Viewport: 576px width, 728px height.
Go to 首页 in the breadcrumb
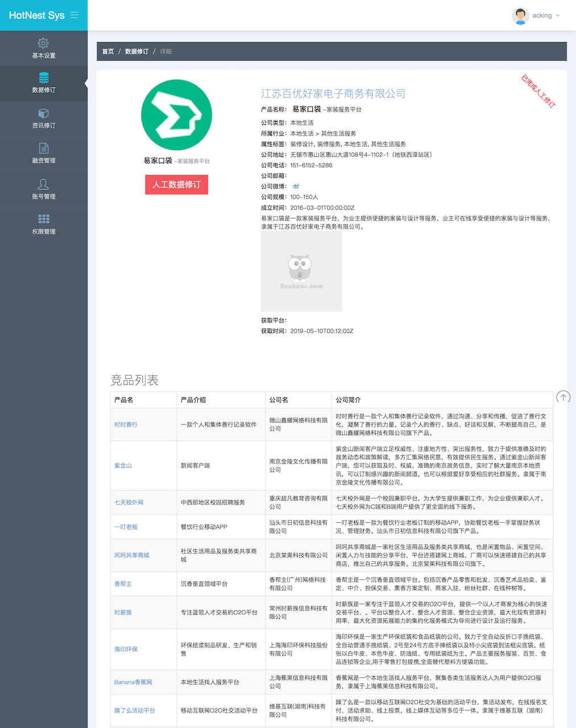[x=108, y=52]
